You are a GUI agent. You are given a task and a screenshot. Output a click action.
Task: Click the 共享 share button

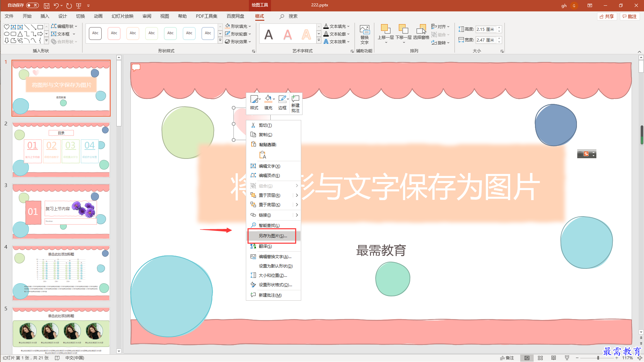pos(607,16)
